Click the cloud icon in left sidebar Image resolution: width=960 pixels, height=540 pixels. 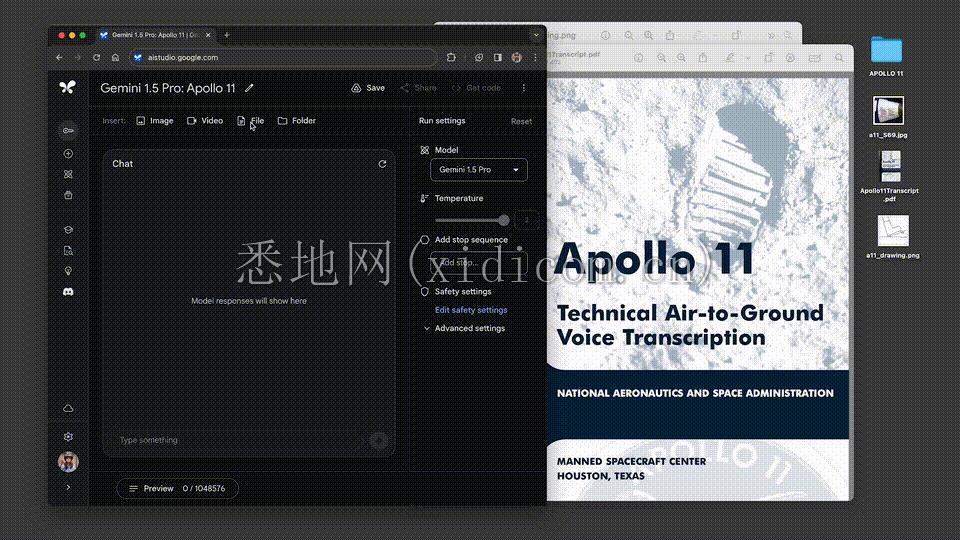[x=68, y=408]
